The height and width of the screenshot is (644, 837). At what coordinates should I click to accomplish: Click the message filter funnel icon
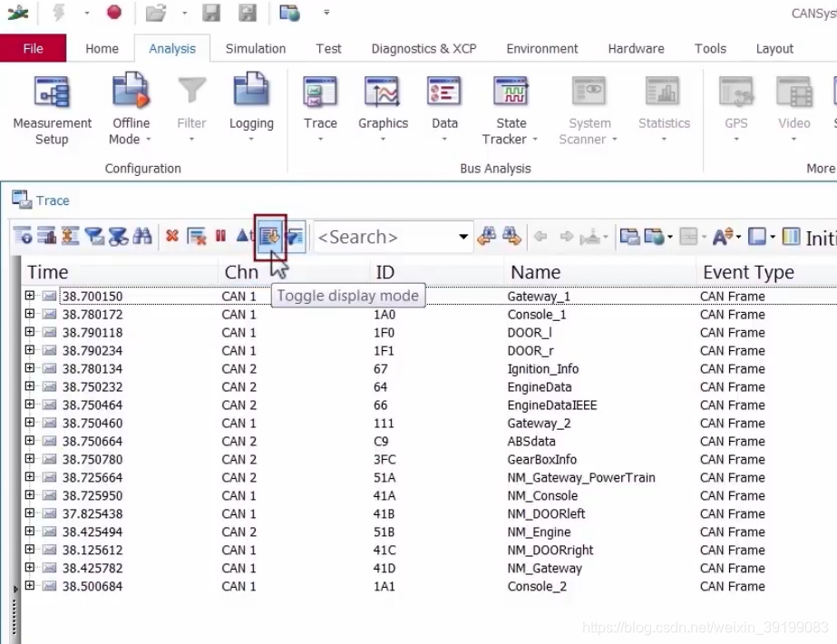(x=94, y=236)
